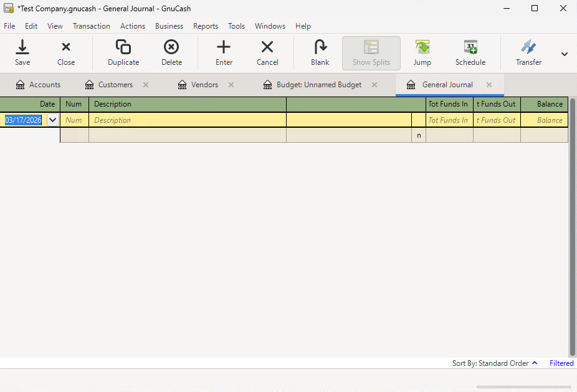Click the Tot Funds In entry cell

[x=449, y=120]
